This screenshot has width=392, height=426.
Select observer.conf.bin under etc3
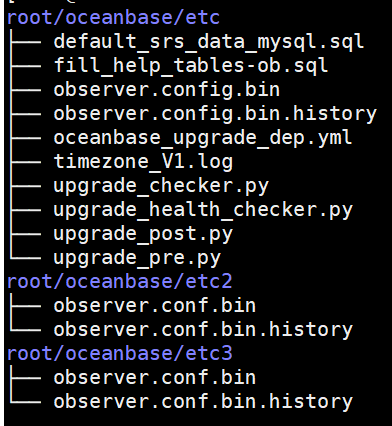point(155,378)
